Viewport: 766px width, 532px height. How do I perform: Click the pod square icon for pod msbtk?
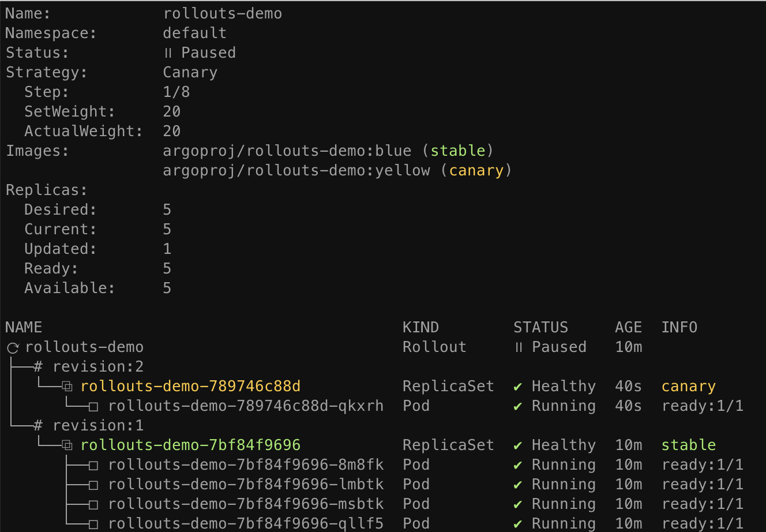click(x=93, y=505)
